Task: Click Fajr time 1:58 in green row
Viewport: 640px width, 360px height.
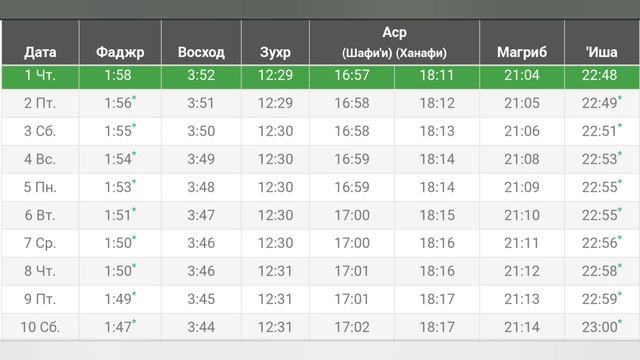Action: point(118,75)
